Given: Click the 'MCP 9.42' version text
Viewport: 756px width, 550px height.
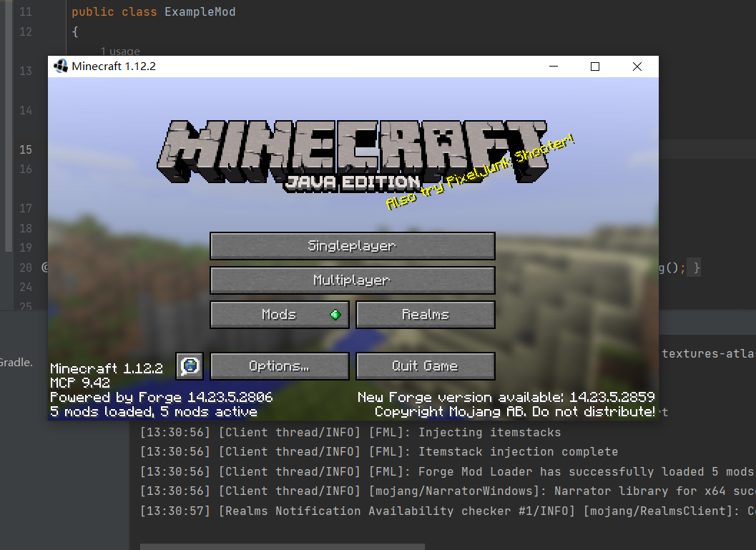Looking at the screenshot, I should point(80,383).
